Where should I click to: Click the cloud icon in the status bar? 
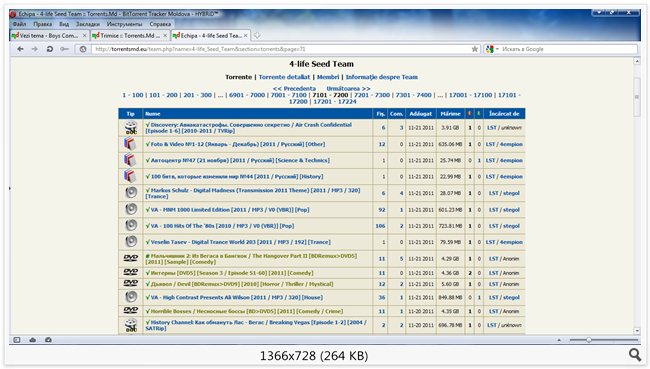[32, 340]
